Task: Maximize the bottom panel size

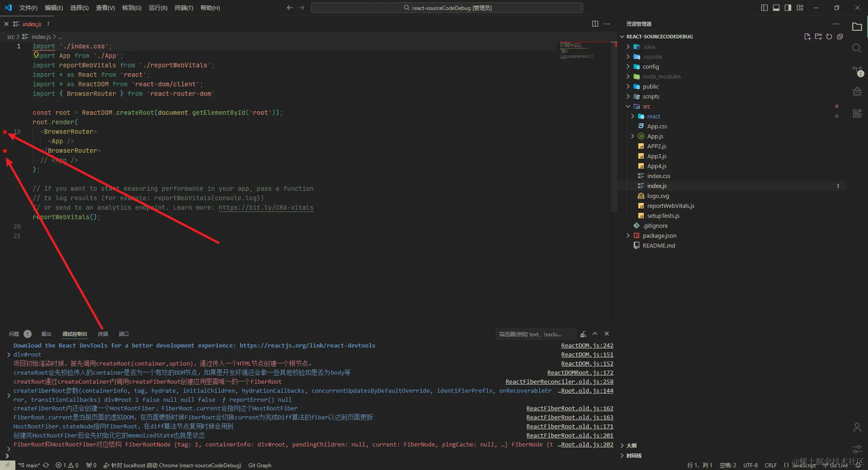Action: coord(595,334)
